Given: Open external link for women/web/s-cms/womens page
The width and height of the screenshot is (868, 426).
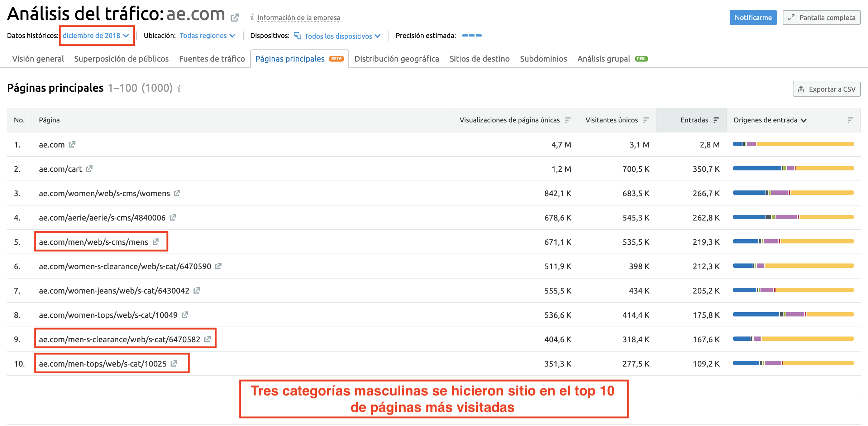Looking at the screenshot, I should click(x=177, y=193).
